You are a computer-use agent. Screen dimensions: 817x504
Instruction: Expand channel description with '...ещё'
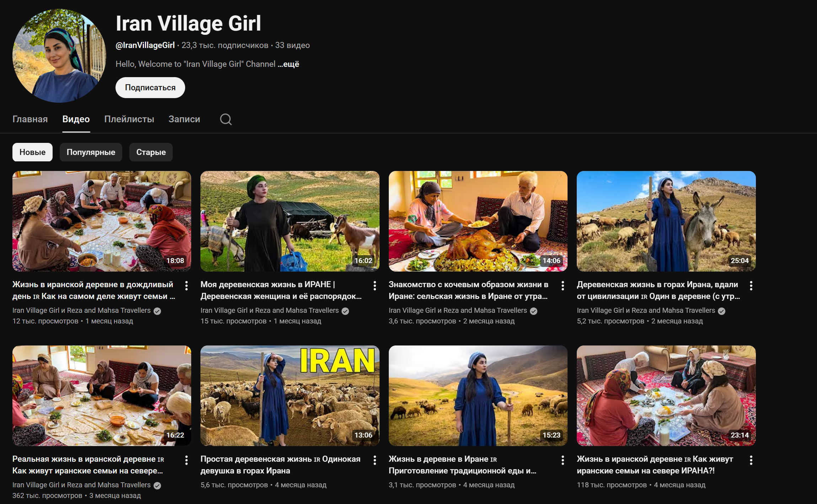click(288, 64)
